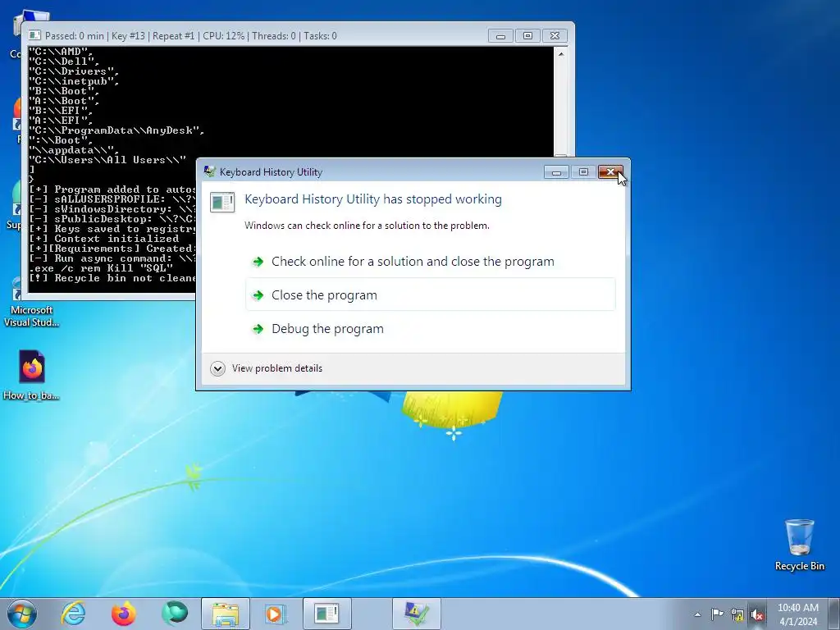Click the View problem details label

click(x=277, y=368)
